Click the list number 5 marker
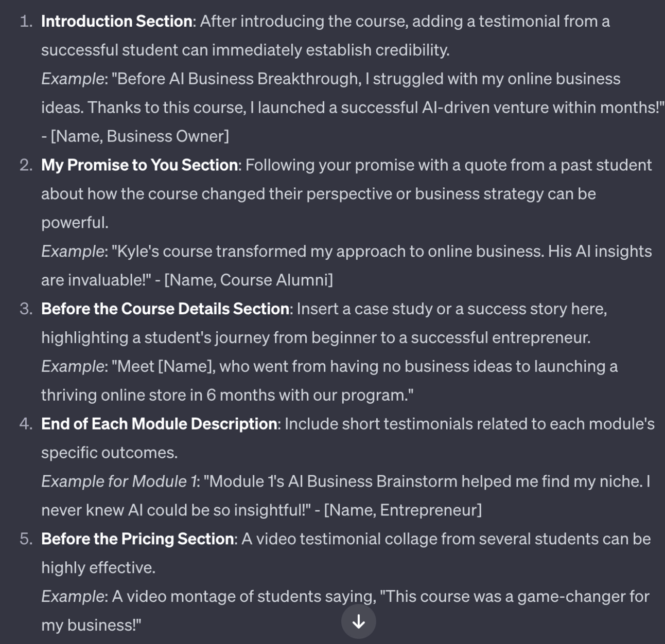665x644 pixels. point(26,539)
